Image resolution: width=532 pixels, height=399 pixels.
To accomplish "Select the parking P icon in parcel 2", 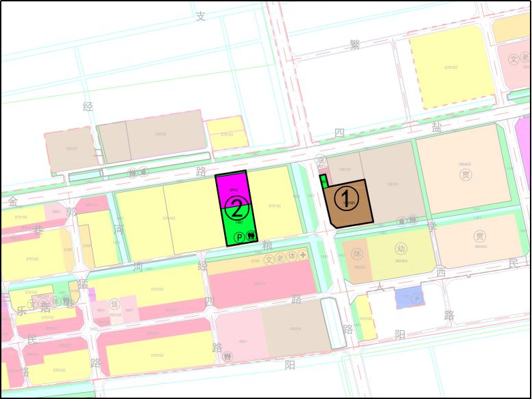I will coord(238,237).
